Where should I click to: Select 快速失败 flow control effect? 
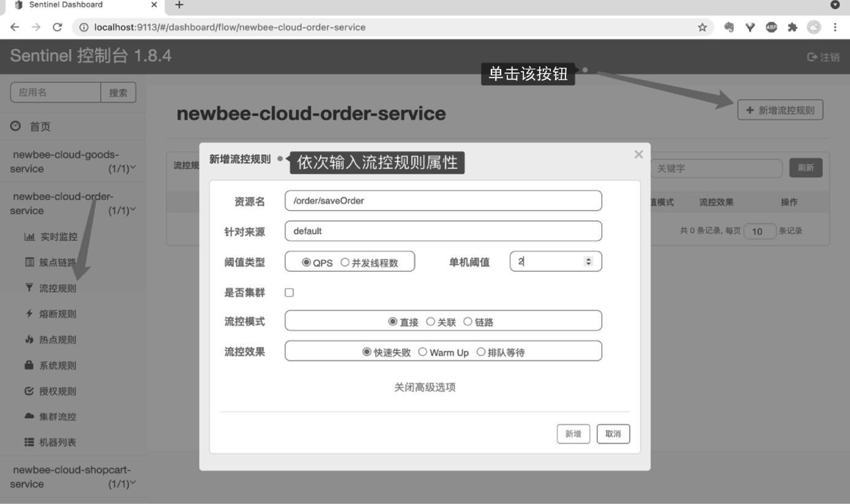pos(367,352)
